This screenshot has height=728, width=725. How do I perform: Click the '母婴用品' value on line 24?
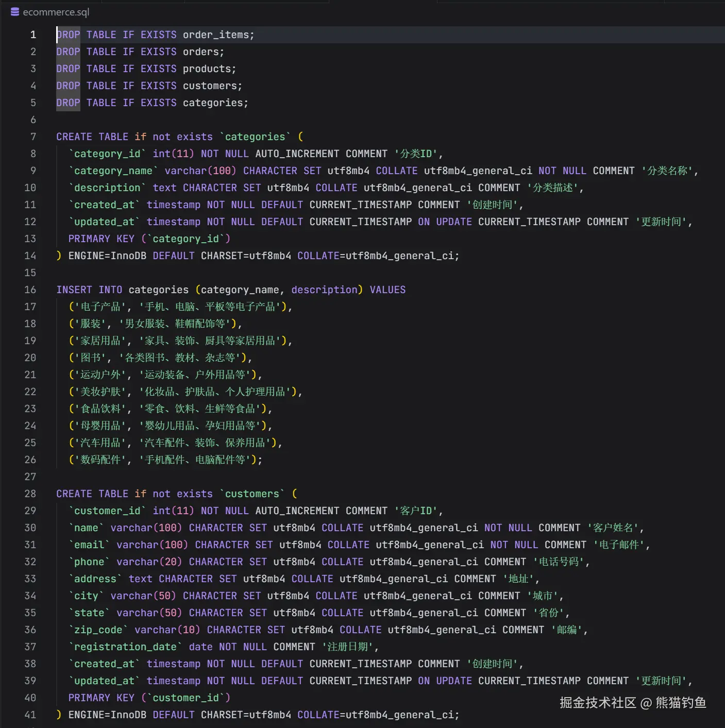[100, 426]
